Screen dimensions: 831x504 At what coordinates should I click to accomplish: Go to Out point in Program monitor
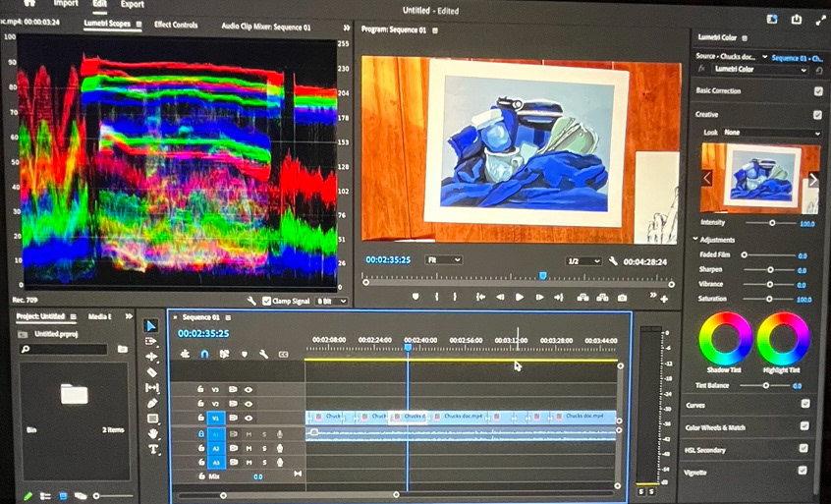pyautogui.click(x=559, y=298)
